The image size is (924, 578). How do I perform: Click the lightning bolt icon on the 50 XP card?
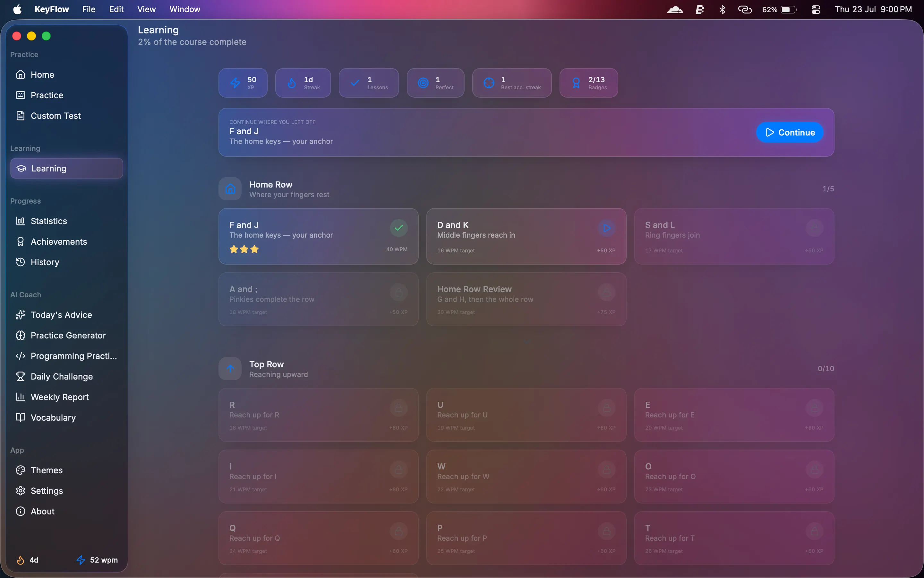(235, 83)
